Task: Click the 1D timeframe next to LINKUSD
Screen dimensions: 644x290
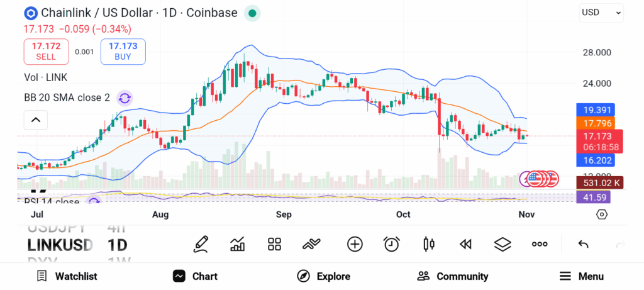Action: (118, 245)
